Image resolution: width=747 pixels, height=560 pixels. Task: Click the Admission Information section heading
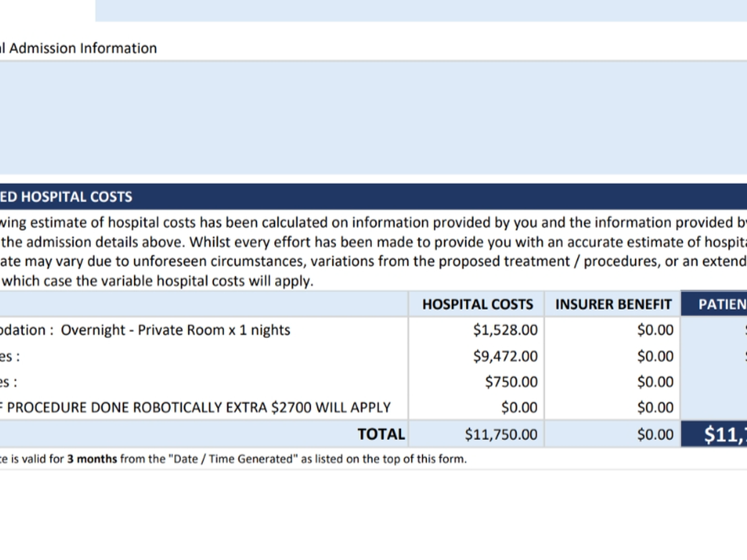[x=78, y=49]
